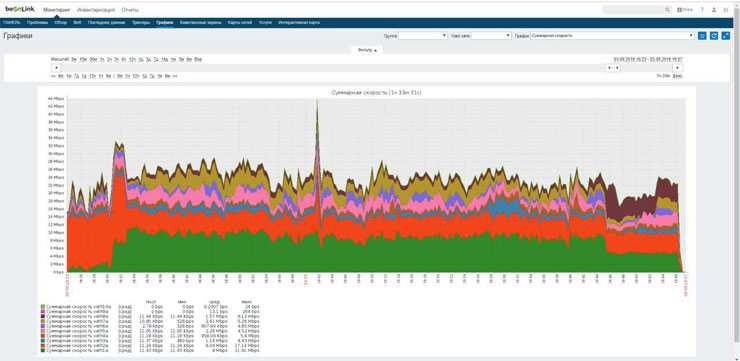Select the Графики submenu tab
740x361 pixels.
(165, 22)
